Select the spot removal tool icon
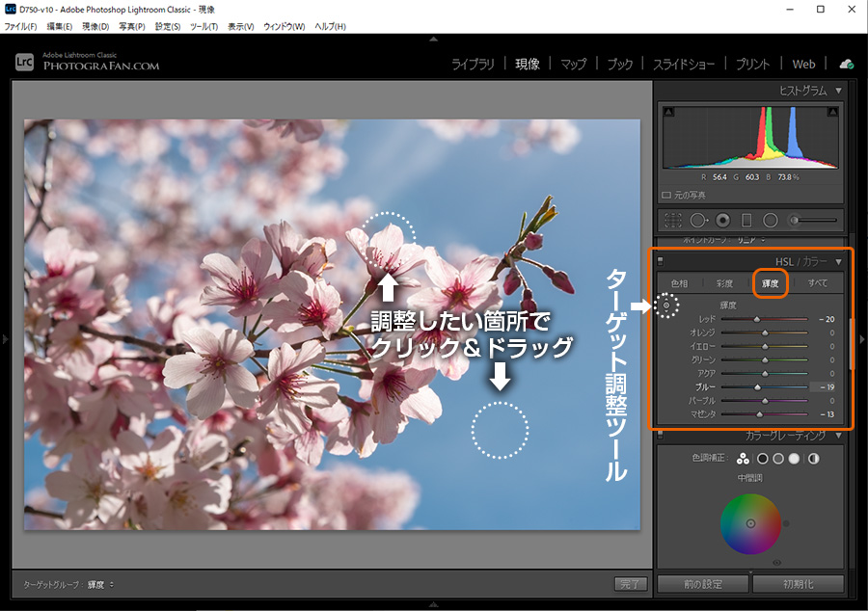 point(699,220)
